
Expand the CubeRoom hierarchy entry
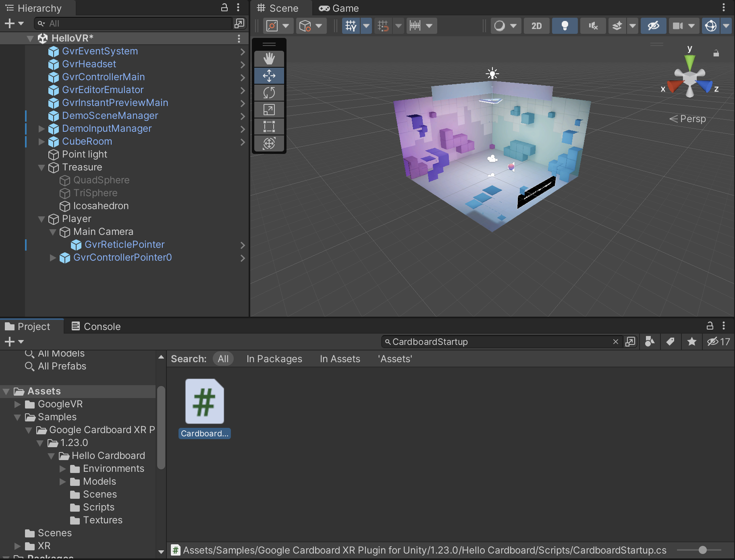click(42, 141)
